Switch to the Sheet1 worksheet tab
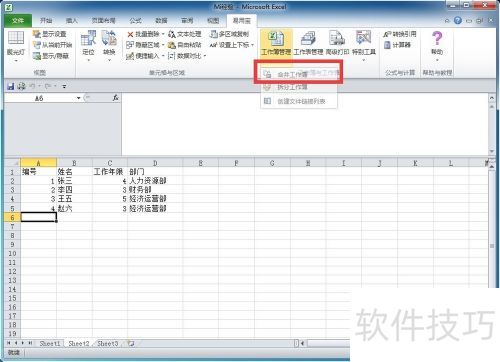The width and height of the screenshot is (500, 362). [x=50, y=343]
